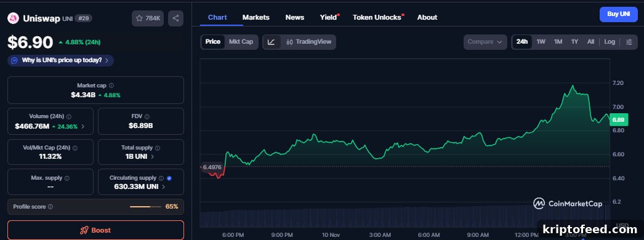Click the 65% profile score value

172,207
